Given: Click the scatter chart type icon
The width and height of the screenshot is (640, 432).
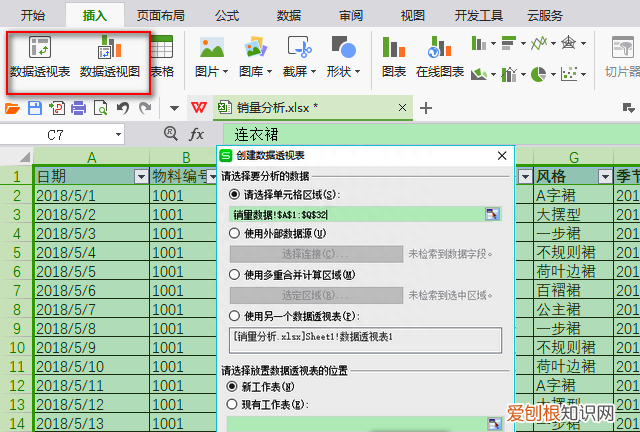Looking at the screenshot, I should [569, 74].
